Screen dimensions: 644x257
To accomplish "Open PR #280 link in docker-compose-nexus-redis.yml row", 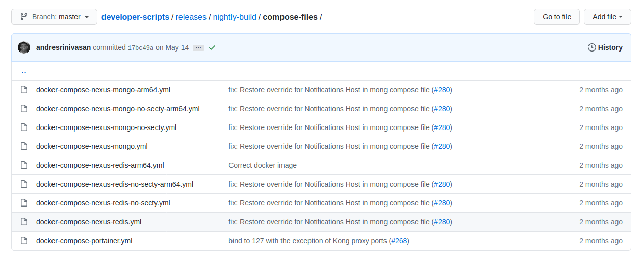I will [x=442, y=222].
